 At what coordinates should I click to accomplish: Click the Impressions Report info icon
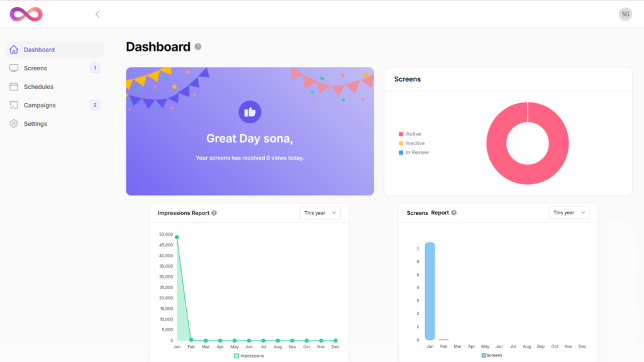click(x=214, y=213)
